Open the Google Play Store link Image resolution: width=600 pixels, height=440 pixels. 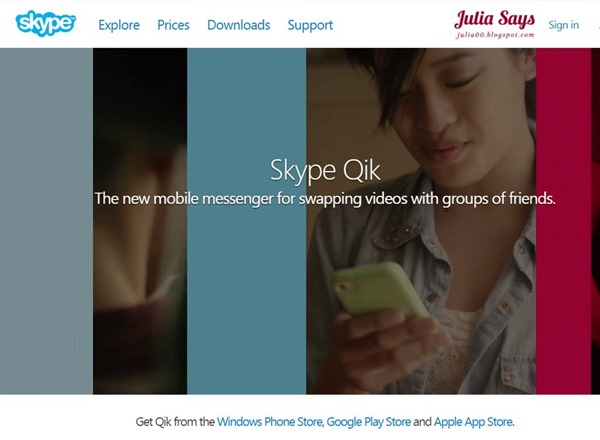[368, 422]
